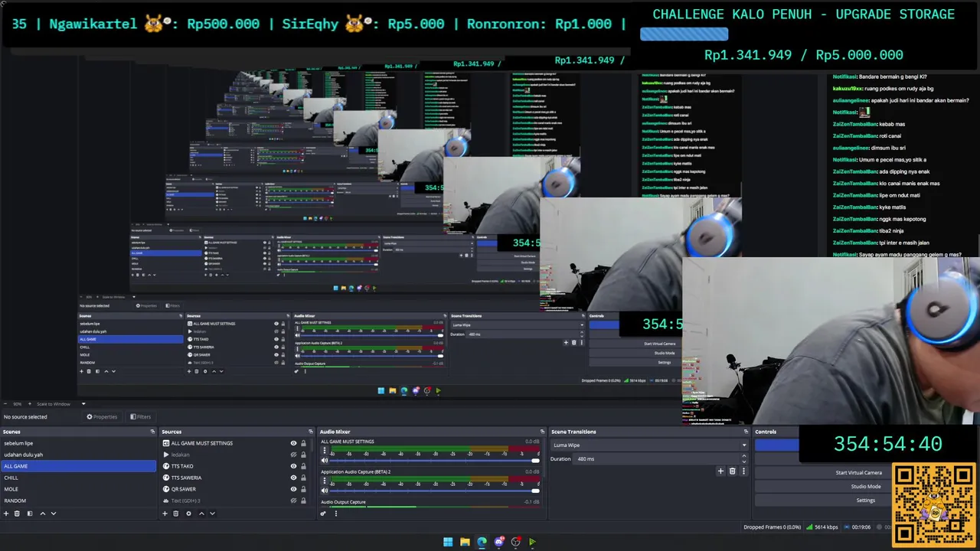Move selected source up in Sources toolbar
This screenshot has width=980, height=551.
point(201,514)
